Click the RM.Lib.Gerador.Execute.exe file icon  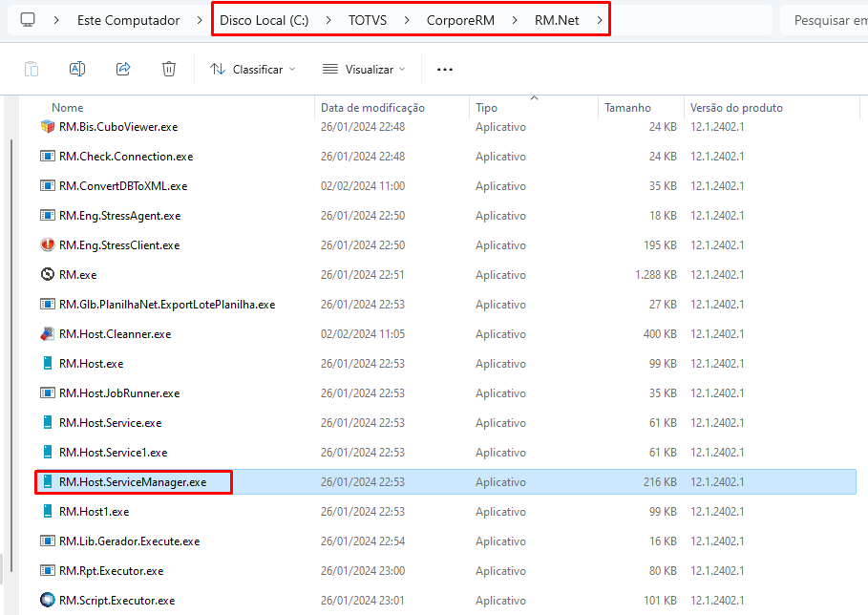tap(48, 541)
